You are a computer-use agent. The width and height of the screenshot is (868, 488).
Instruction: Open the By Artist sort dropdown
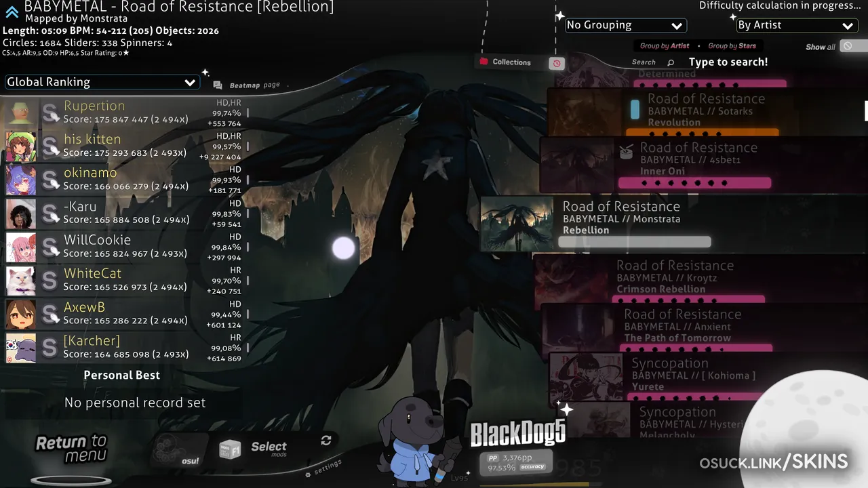pos(797,25)
